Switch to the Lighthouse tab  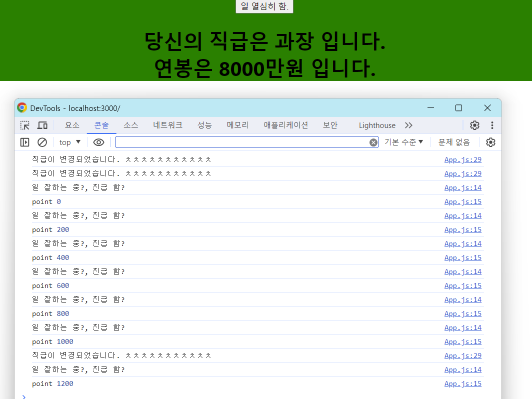pyautogui.click(x=377, y=125)
